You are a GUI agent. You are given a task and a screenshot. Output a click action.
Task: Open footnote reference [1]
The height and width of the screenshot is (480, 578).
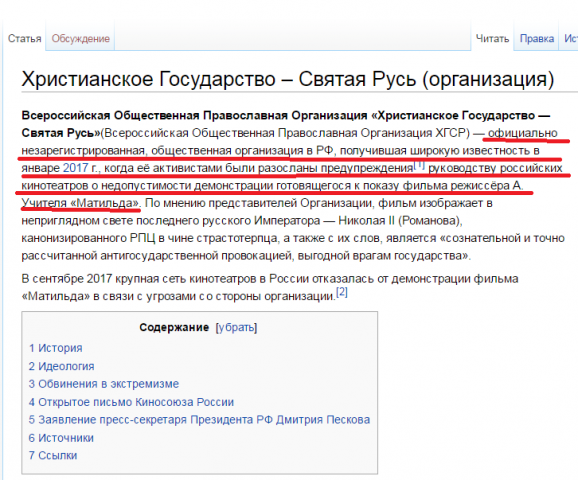pos(419,165)
